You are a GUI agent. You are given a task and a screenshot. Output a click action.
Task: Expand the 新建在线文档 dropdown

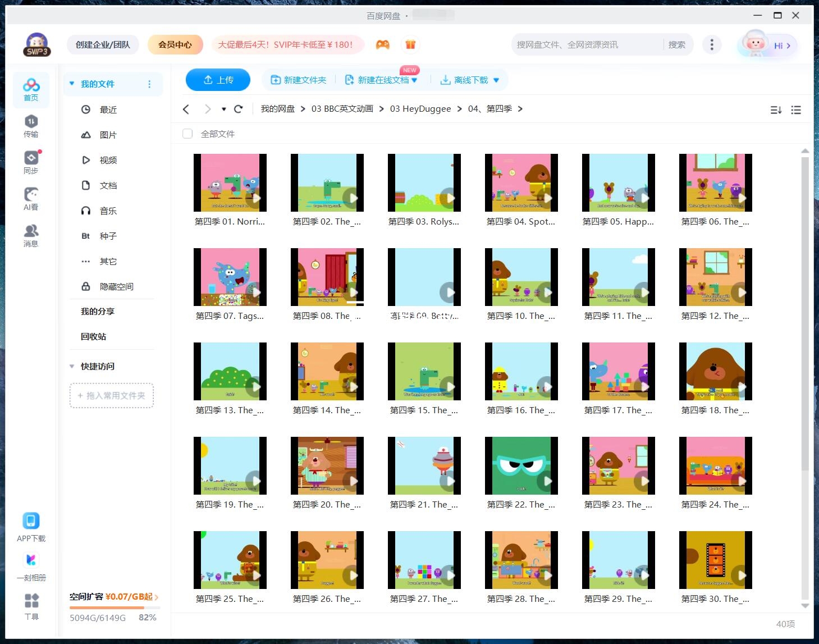click(x=414, y=80)
